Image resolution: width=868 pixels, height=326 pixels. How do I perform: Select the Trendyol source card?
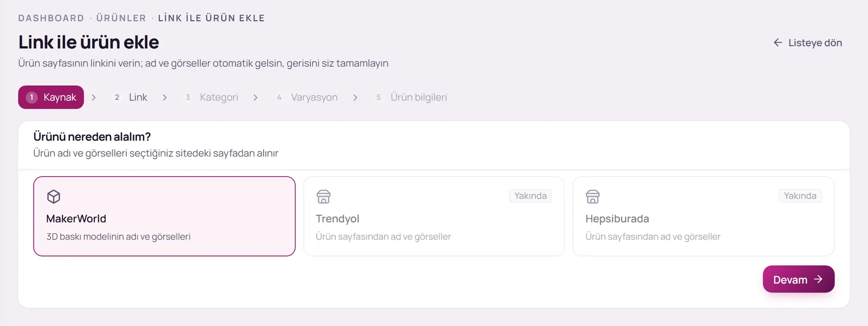[x=434, y=216]
